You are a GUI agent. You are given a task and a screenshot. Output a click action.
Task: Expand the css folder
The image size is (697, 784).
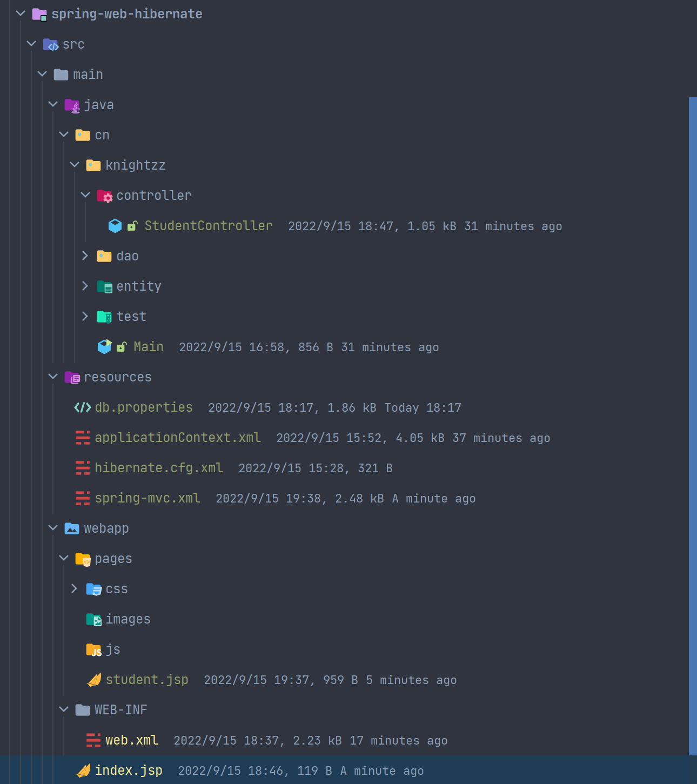tap(74, 589)
